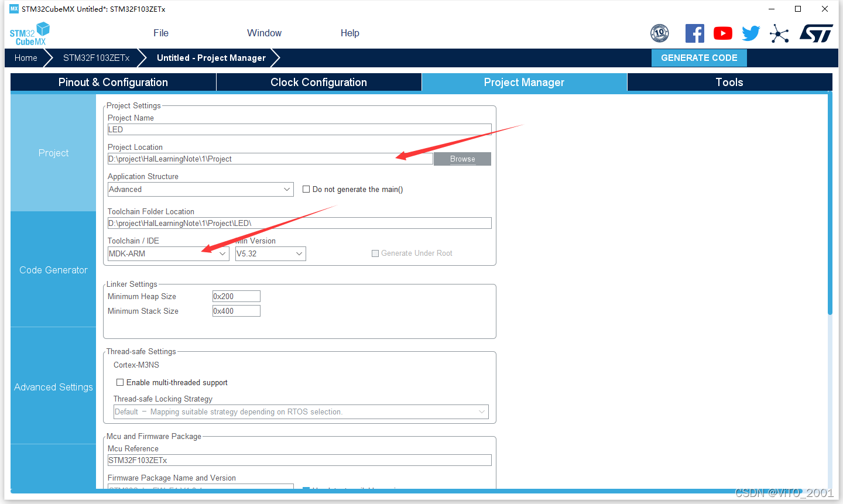The height and width of the screenshot is (504, 843).
Task: Click 'Mcu and Firmware Package' group title
Action: 154,436
